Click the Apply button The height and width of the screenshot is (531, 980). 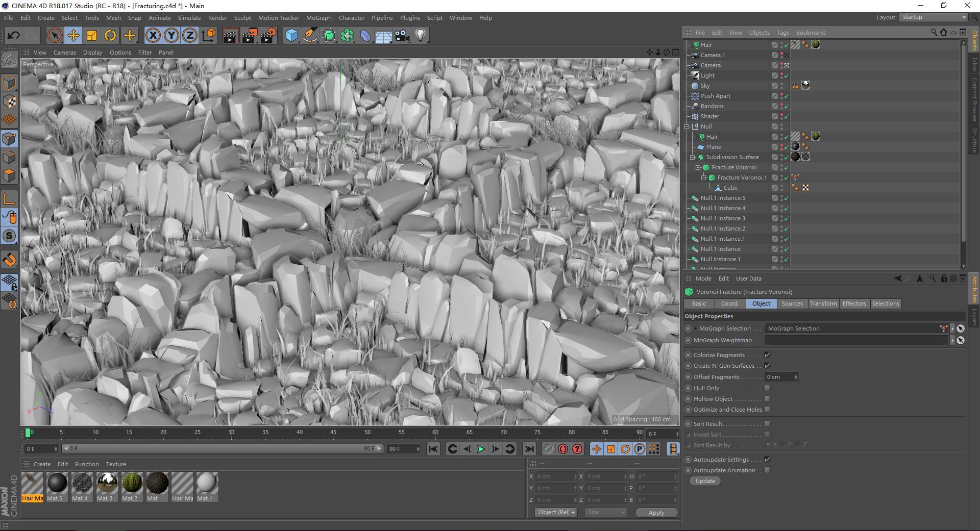(x=656, y=513)
